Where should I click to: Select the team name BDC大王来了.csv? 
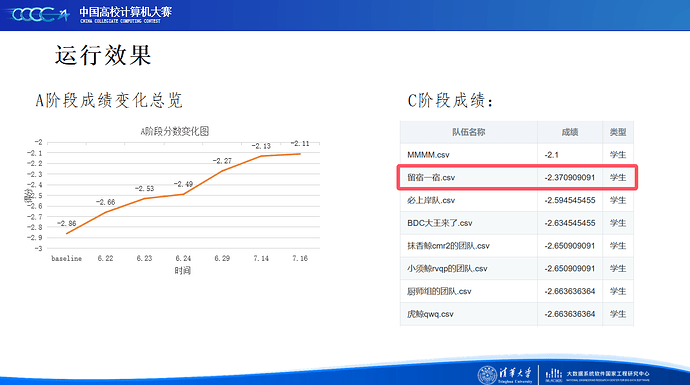[x=440, y=223]
